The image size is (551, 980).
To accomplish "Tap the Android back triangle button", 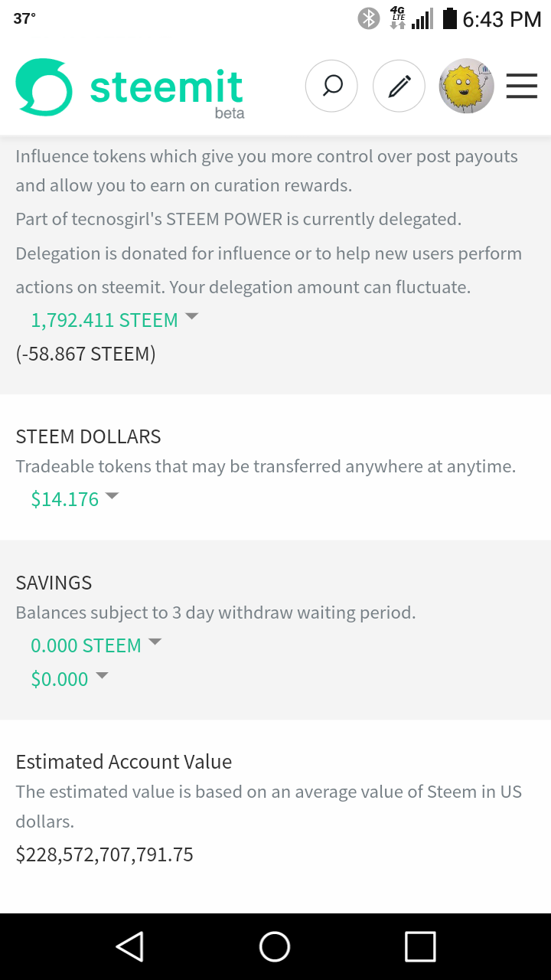I will pyautogui.click(x=129, y=946).
